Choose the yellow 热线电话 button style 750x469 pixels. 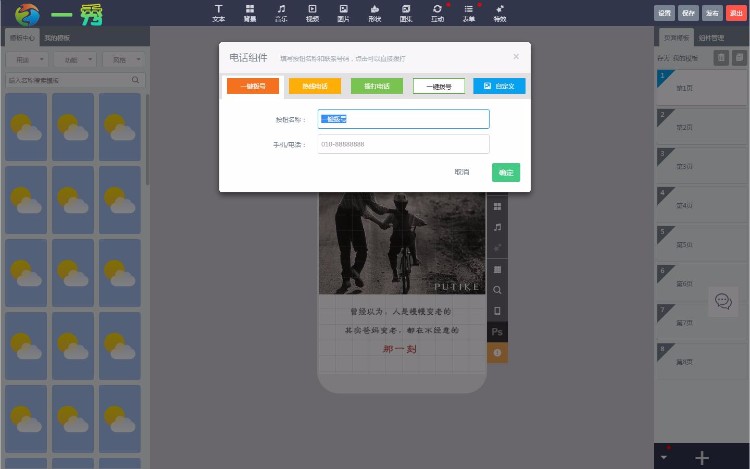coord(315,86)
